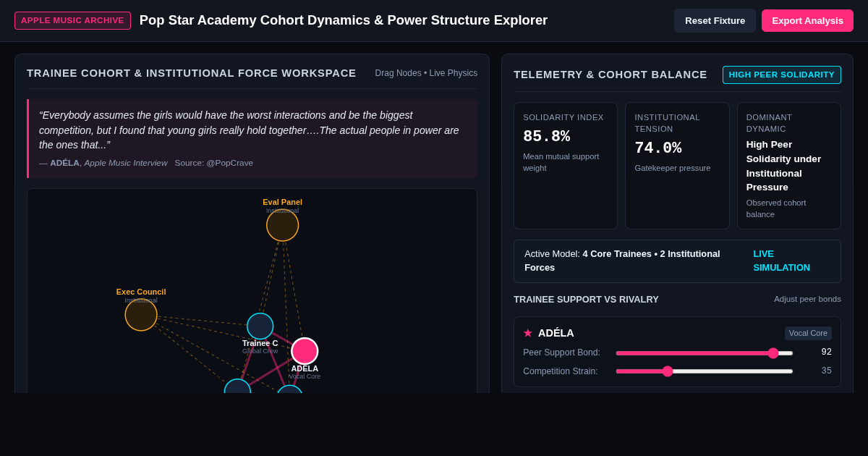Click the Apple Music Archive badge

(72, 20)
